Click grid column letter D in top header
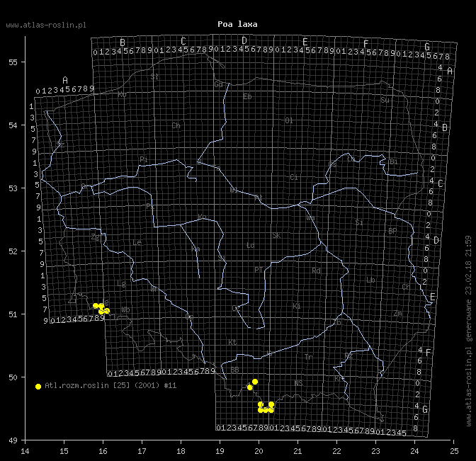The height and width of the screenshot is (461, 476). coord(244,40)
